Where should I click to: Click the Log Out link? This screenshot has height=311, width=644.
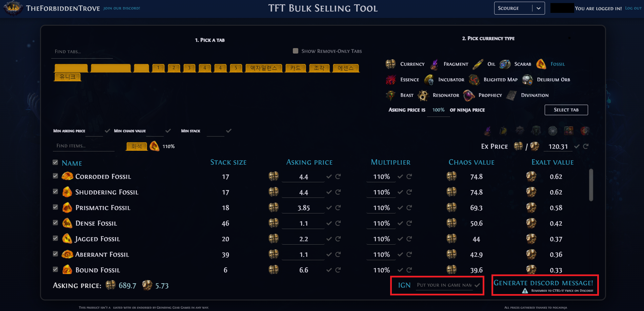coord(633,8)
